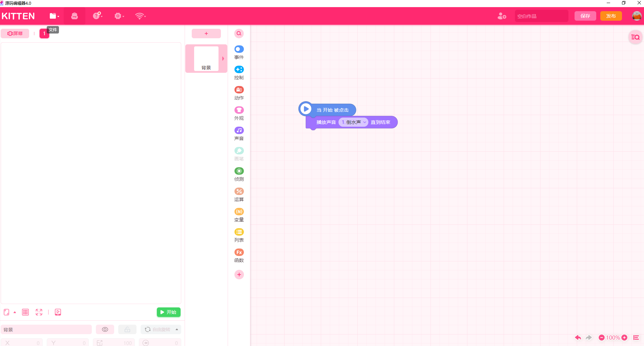Open the 事件 events block category

pos(239,52)
